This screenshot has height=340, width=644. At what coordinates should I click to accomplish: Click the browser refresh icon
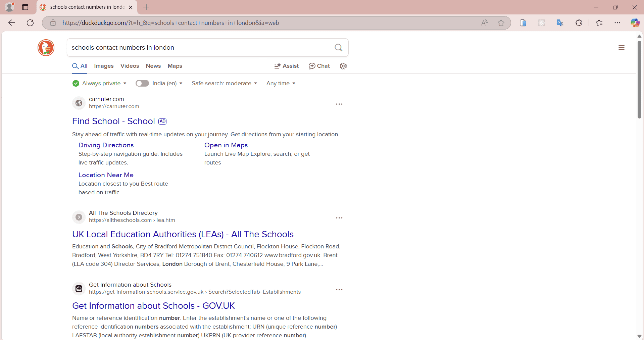[30, 23]
